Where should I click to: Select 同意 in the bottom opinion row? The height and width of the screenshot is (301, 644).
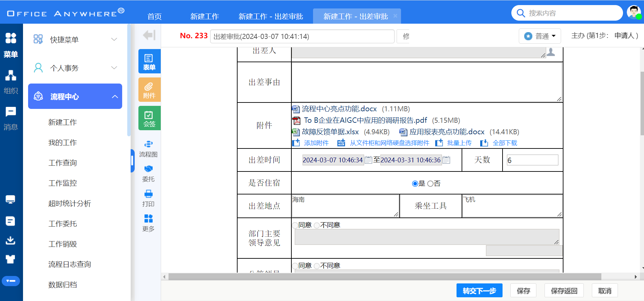pyautogui.click(x=295, y=266)
